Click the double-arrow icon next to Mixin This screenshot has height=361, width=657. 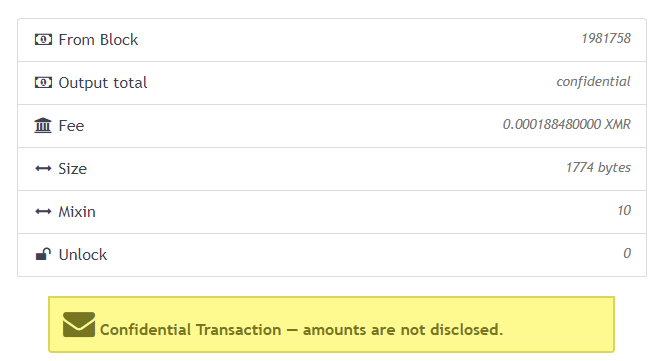[43, 211]
